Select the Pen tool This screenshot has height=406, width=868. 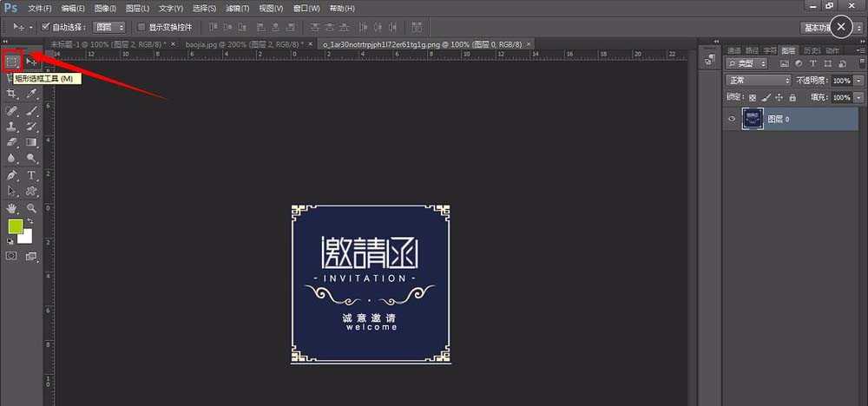point(12,175)
